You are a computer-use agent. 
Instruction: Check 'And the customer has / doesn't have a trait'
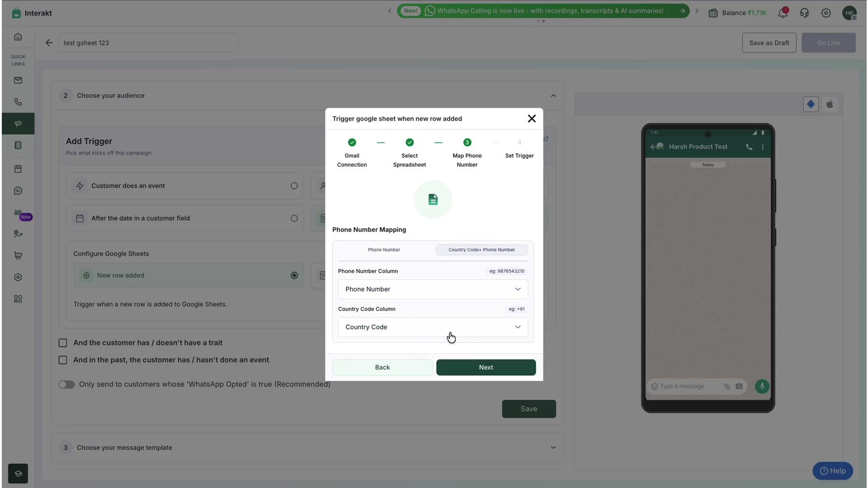click(x=63, y=343)
